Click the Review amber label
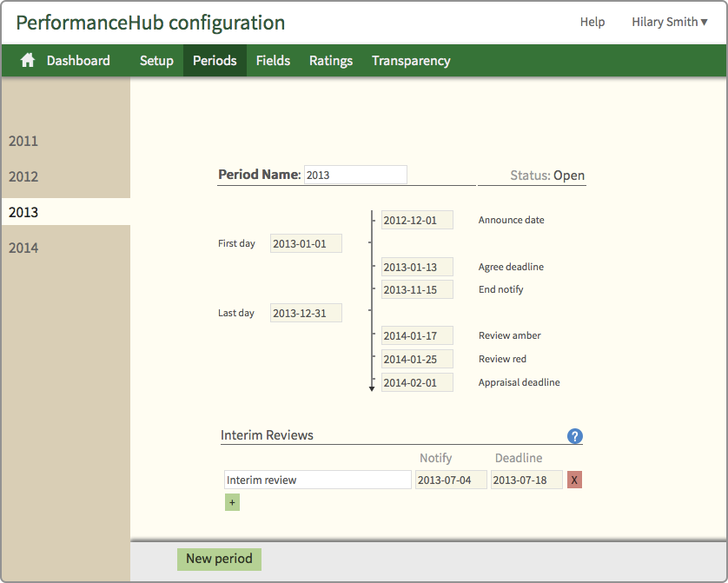The height and width of the screenshot is (583, 728). [510, 335]
